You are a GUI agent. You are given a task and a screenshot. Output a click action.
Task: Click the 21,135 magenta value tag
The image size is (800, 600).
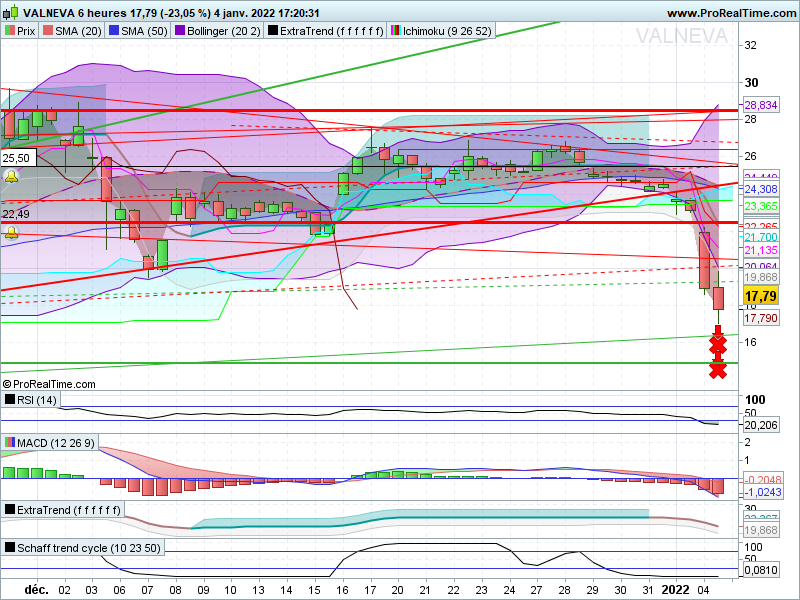tap(761, 250)
